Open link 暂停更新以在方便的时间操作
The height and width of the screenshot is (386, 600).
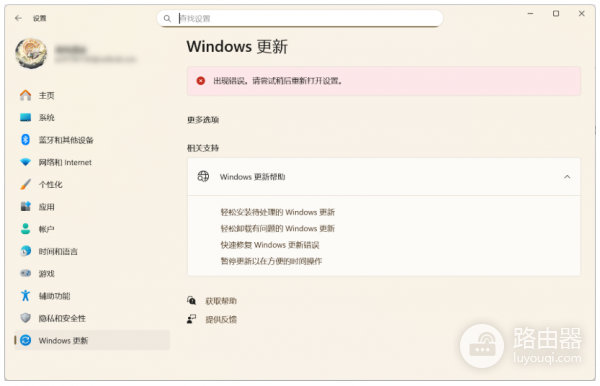click(271, 261)
